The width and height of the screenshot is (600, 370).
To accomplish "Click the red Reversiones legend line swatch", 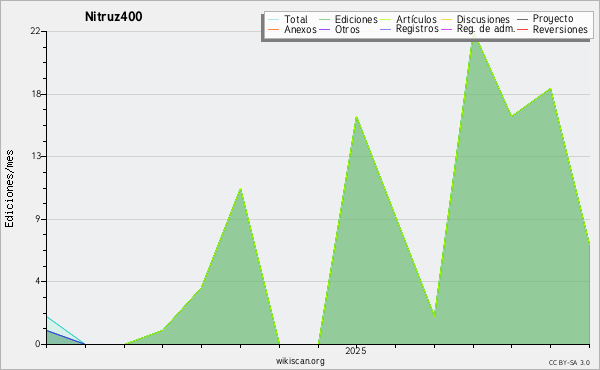I will (522, 29).
